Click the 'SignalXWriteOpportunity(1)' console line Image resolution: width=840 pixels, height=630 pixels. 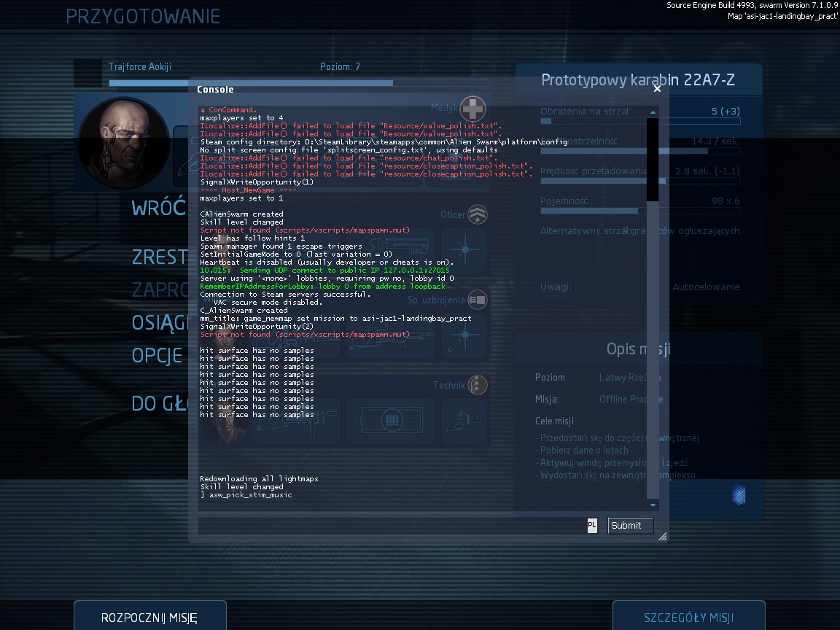point(257,182)
